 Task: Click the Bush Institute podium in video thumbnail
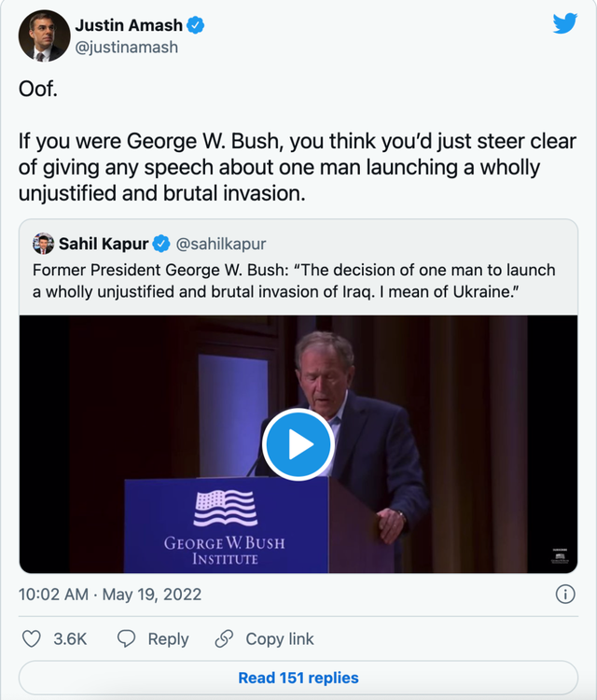coord(226,525)
